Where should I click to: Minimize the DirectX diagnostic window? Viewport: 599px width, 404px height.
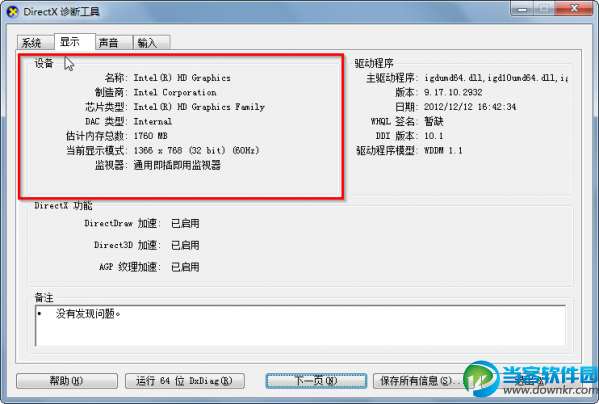pos(522,9)
